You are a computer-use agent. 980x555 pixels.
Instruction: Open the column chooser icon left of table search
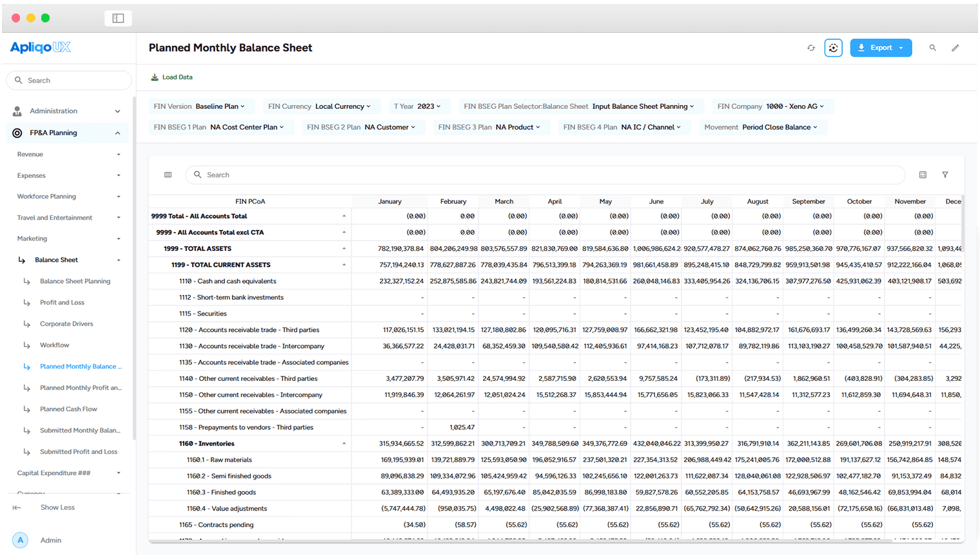[168, 175]
